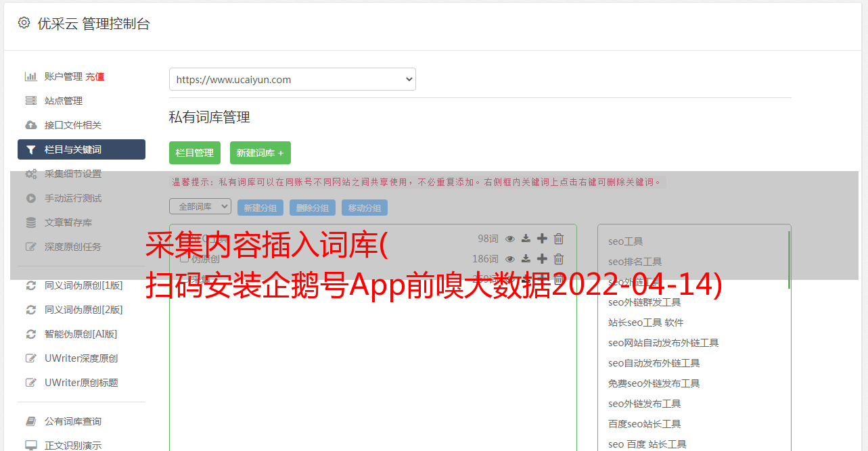This screenshot has height=451, width=868.
Task: Click the 移动分组 button
Action: click(365, 208)
